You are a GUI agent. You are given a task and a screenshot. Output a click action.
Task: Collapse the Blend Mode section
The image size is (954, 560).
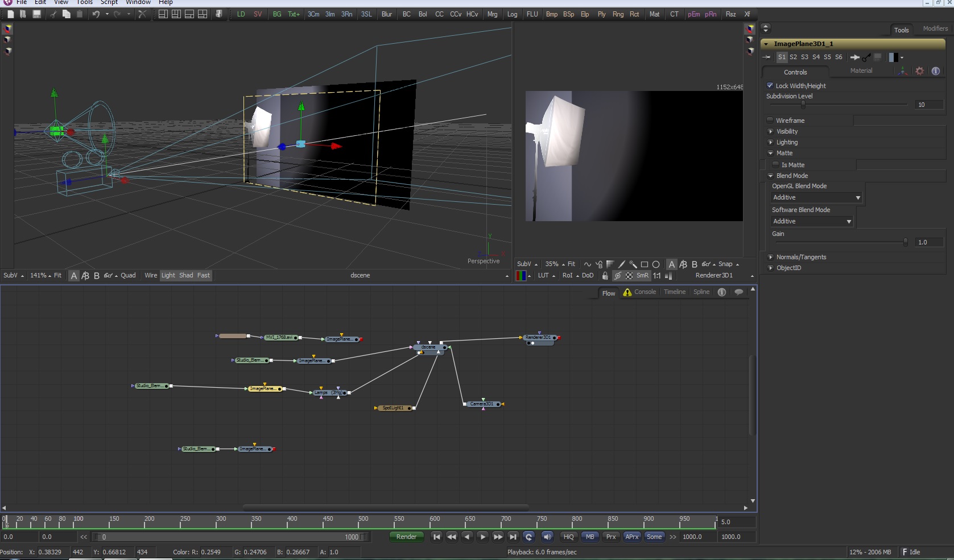(x=771, y=176)
